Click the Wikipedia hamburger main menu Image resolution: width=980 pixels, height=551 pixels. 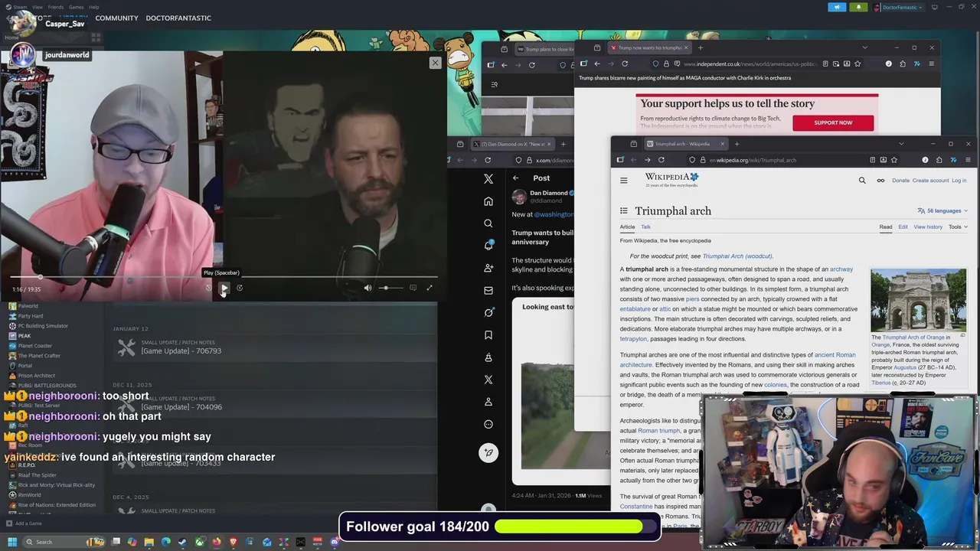pos(624,181)
